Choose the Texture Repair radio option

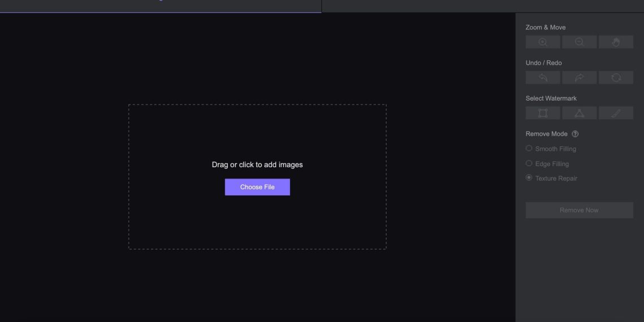[x=529, y=178]
